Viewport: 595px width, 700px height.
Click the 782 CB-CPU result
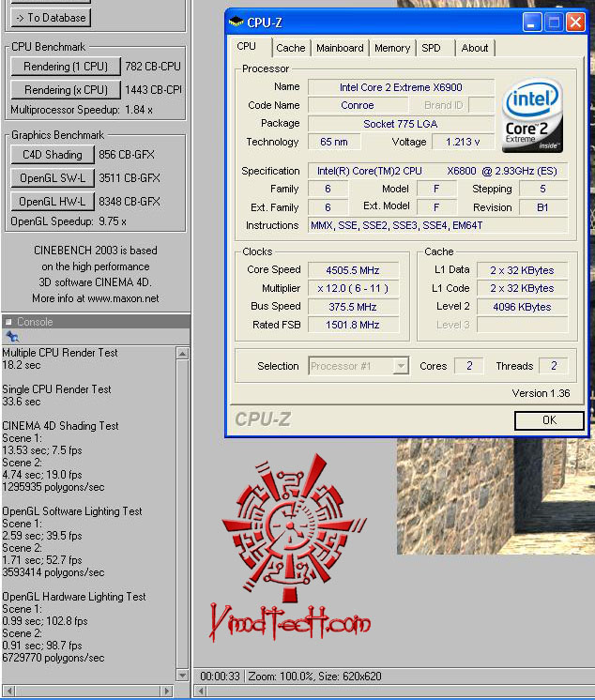[x=153, y=66]
